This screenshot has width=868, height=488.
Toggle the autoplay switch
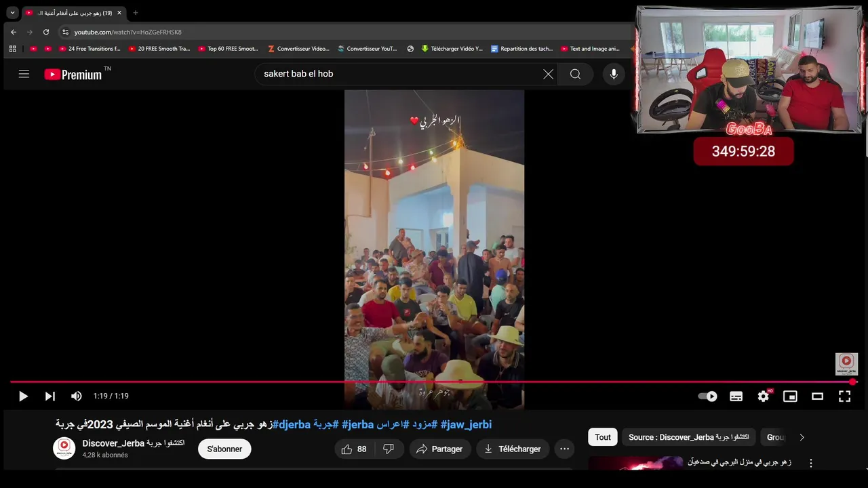point(708,396)
